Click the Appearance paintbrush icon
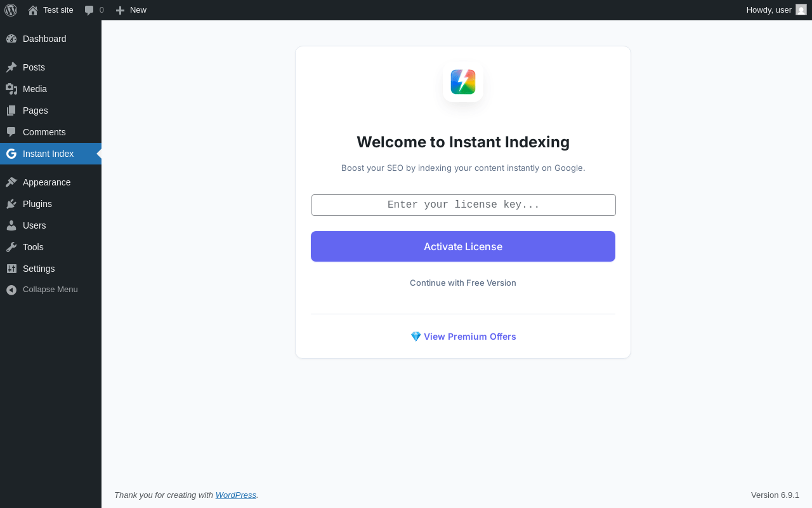 11,182
